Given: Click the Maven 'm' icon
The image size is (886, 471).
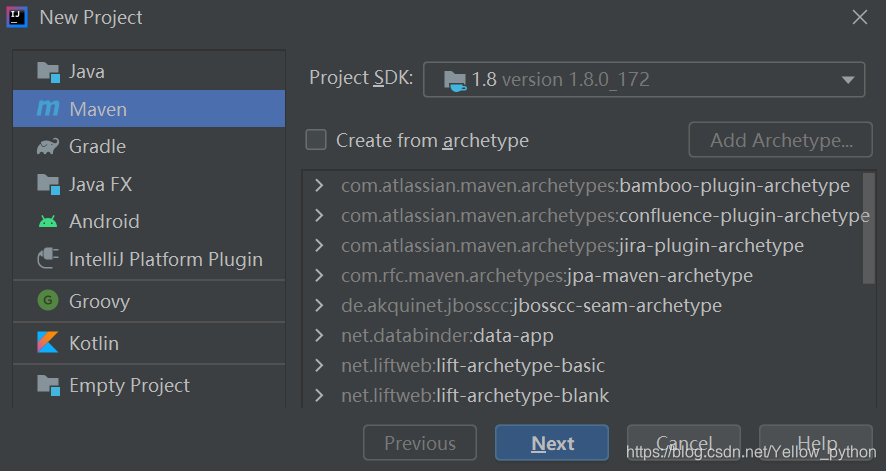Looking at the screenshot, I should tap(48, 108).
